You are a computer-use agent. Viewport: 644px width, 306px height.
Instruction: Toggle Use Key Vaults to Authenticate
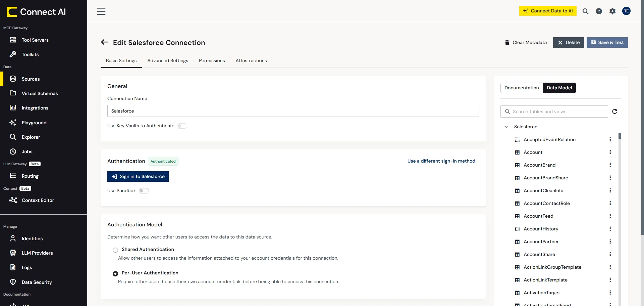182,126
